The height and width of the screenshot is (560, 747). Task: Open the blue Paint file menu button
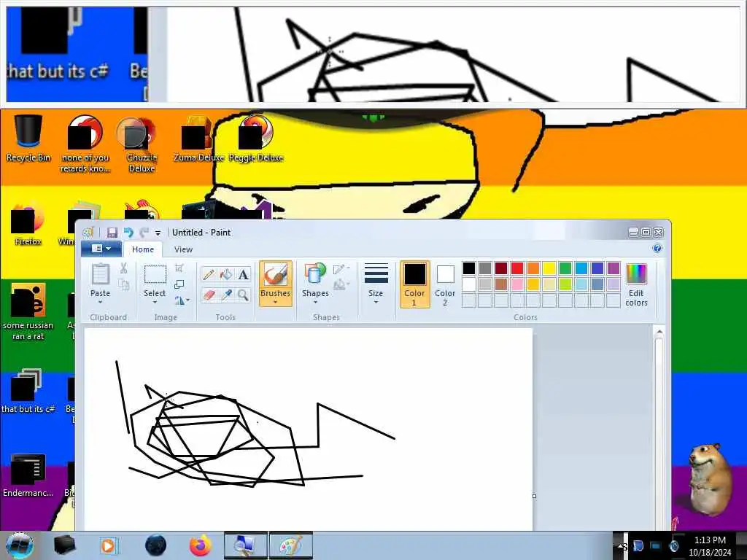pyautogui.click(x=101, y=249)
